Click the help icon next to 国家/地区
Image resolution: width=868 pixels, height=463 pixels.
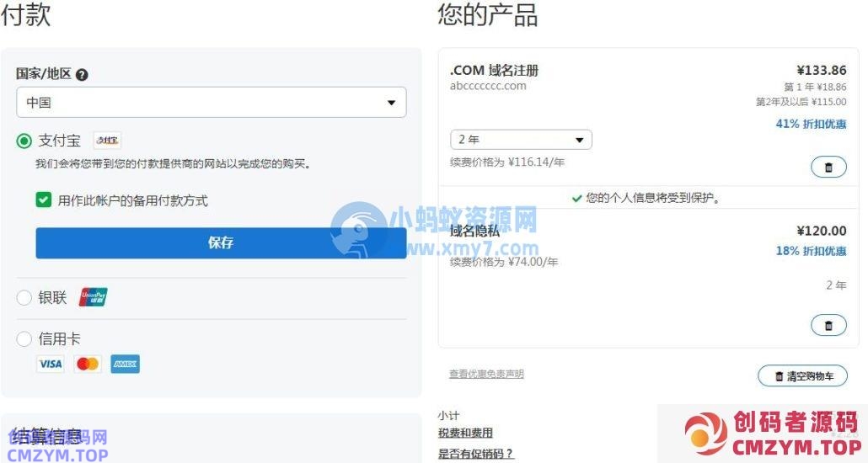coord(82,74)
